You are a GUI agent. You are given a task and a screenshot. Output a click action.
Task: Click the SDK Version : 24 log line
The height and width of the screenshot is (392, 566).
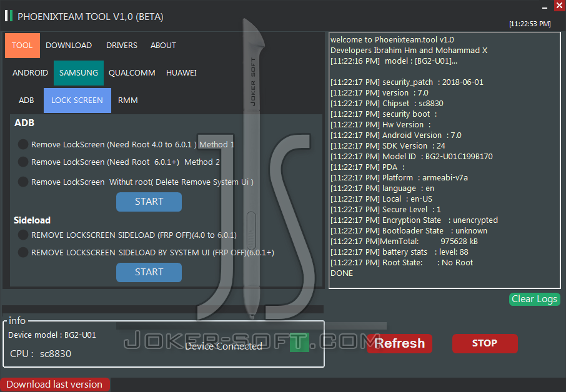pos(388,146)
